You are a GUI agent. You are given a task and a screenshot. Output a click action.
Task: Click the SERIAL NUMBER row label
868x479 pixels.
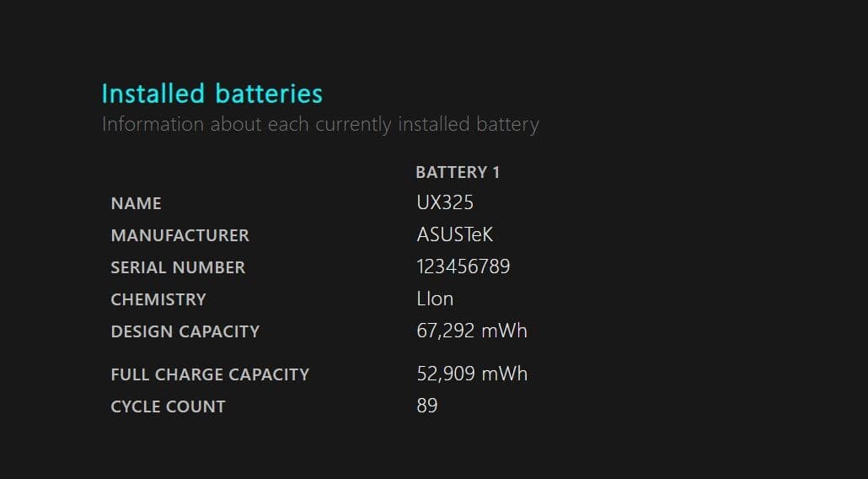178,267
